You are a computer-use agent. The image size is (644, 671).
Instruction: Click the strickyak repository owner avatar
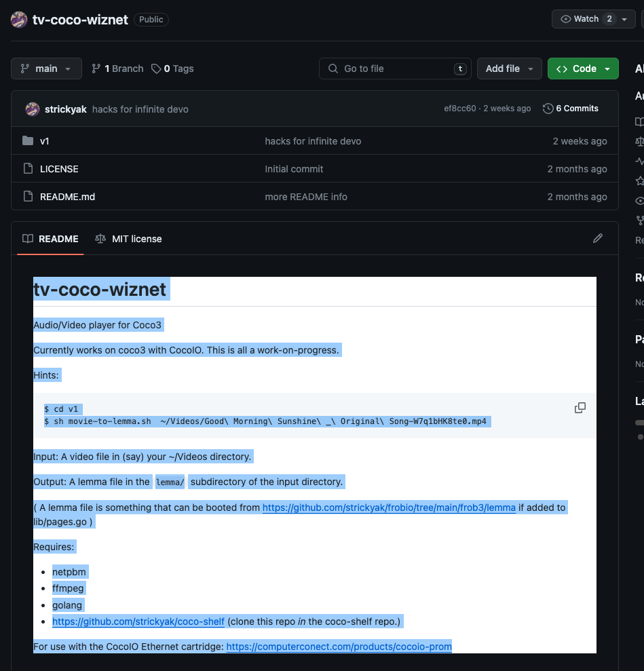click(19, 20)
